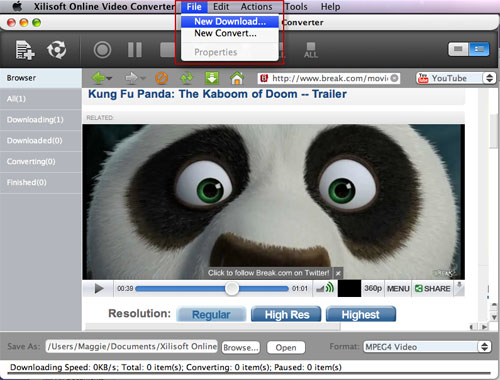The height and width of the screenshot is (380, 500).
Task: Play the video with the play button
Action: tap(99, 288)
